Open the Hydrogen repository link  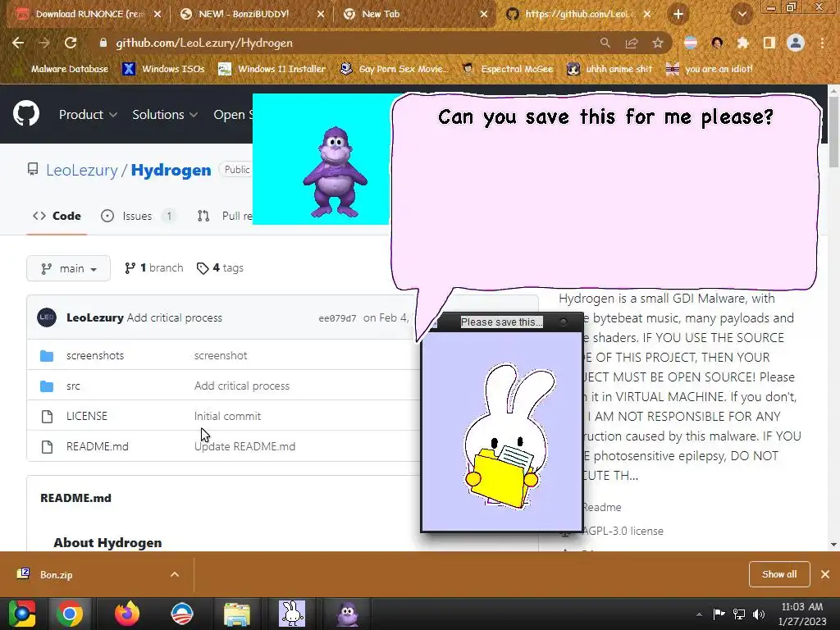171,170
